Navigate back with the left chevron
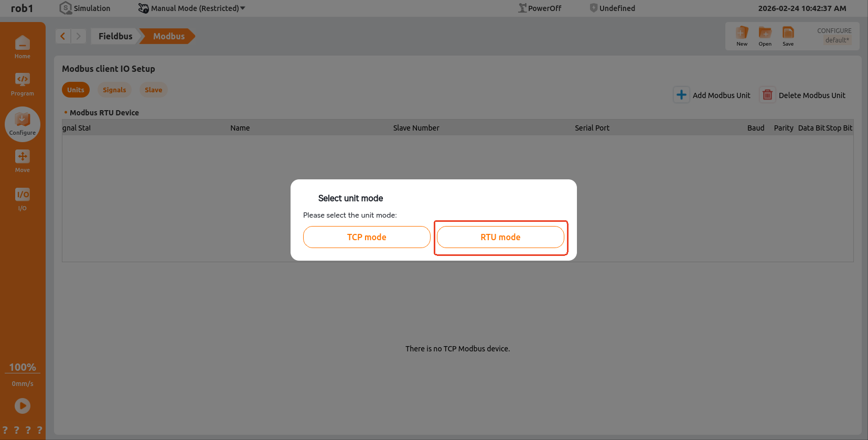Viewport: 868px width, 440px height. pos(63,36)
